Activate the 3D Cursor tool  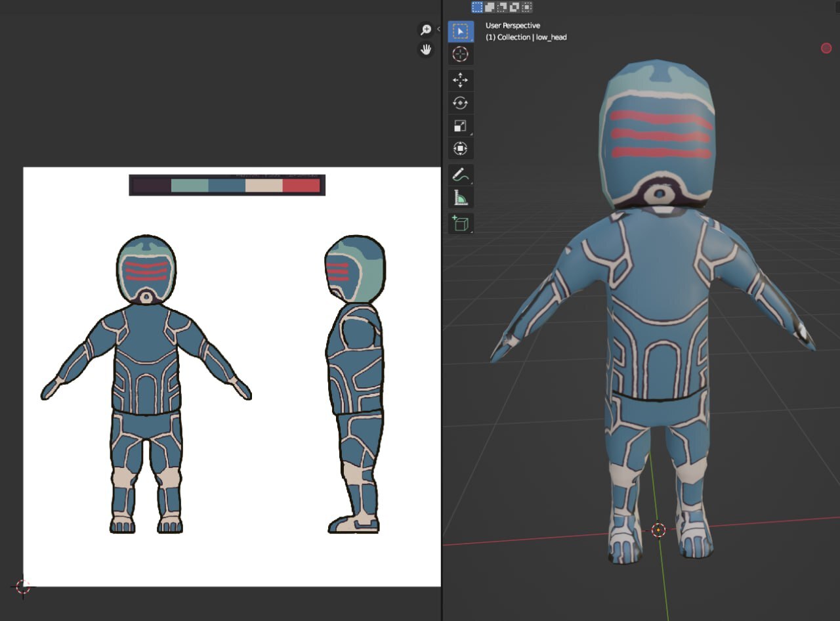[x=460, y=54]
